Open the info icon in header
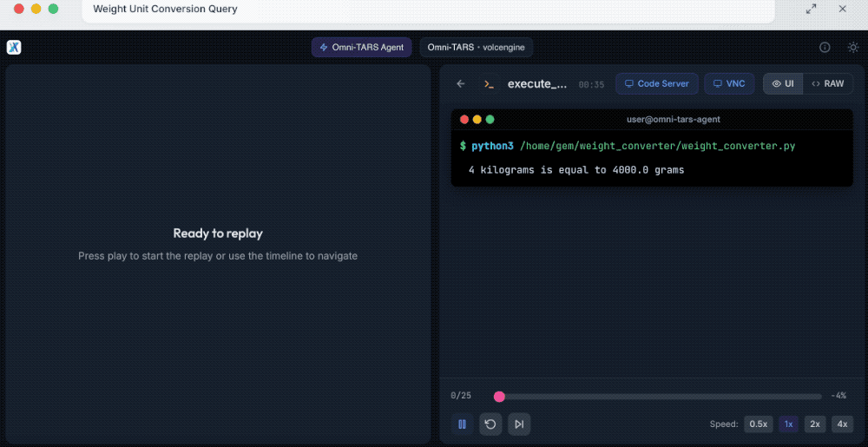 [825, 48]
